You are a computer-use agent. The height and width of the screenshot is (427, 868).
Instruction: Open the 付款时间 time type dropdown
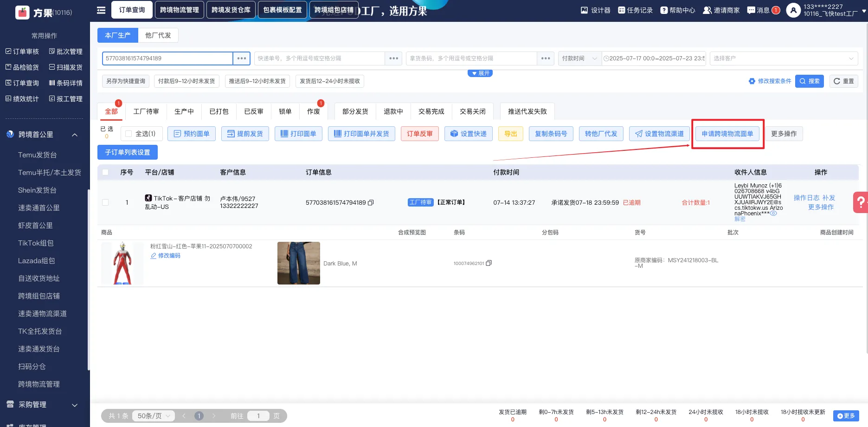579,58
